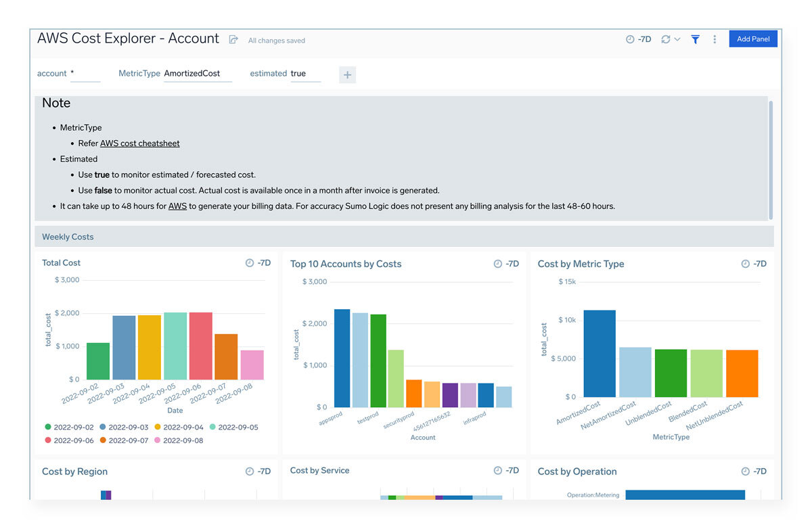This screenshot has width=812, height=529.
Task: Edit the estimated filter field value true
Action: [305, 74]
